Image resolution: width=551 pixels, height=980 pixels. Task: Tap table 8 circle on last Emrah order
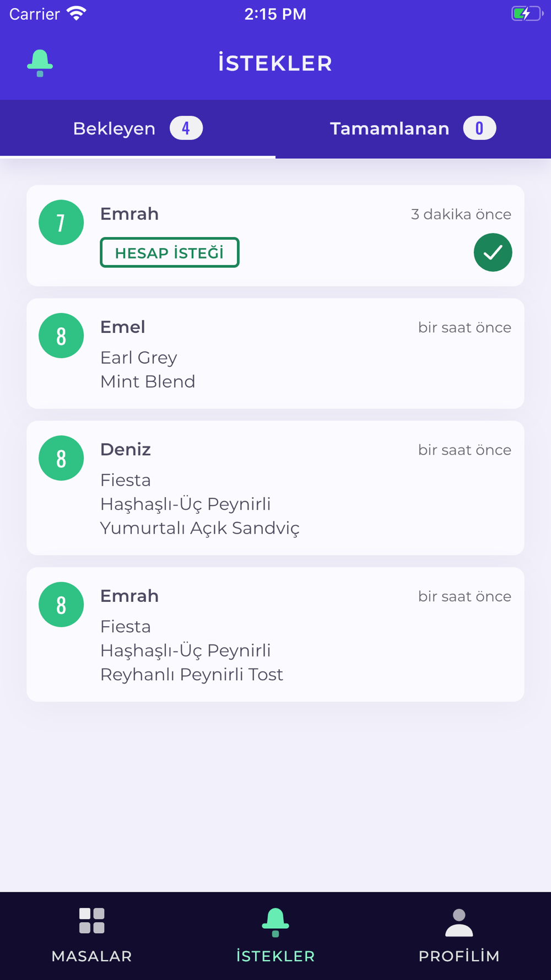tap(61, 605)
